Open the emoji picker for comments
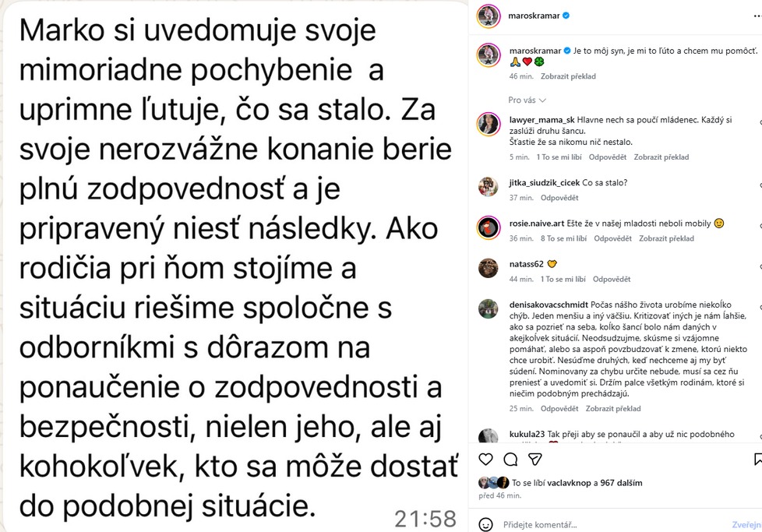Image resolution: width=762 pixels, height=532 pixels. (485, 524)
